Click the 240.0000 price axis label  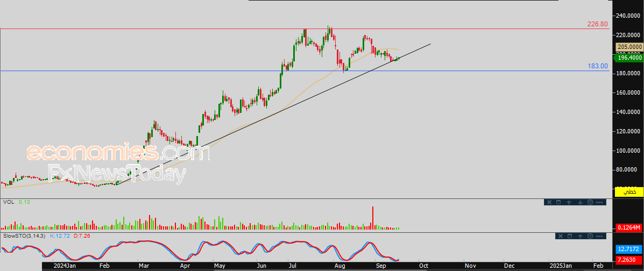(628, 16)
